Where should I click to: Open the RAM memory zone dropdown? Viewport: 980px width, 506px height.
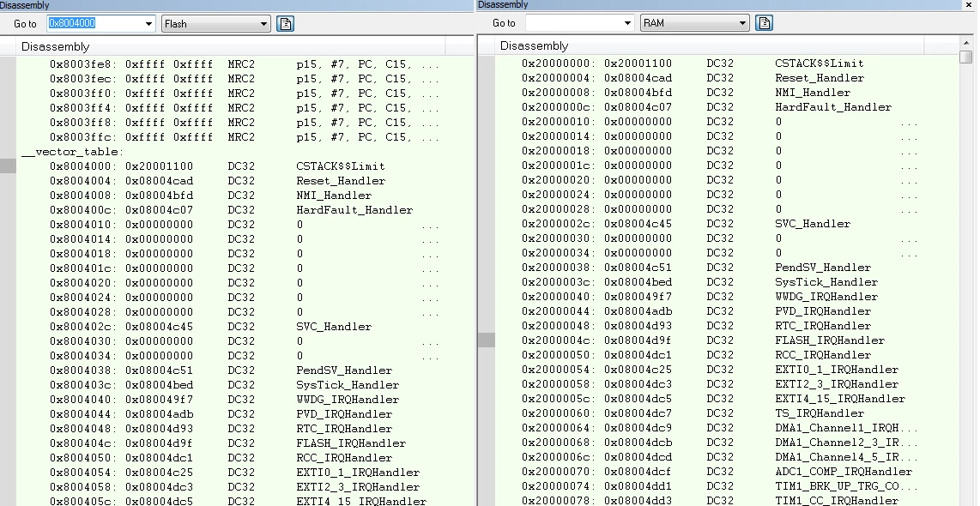(x=742, y=23)
